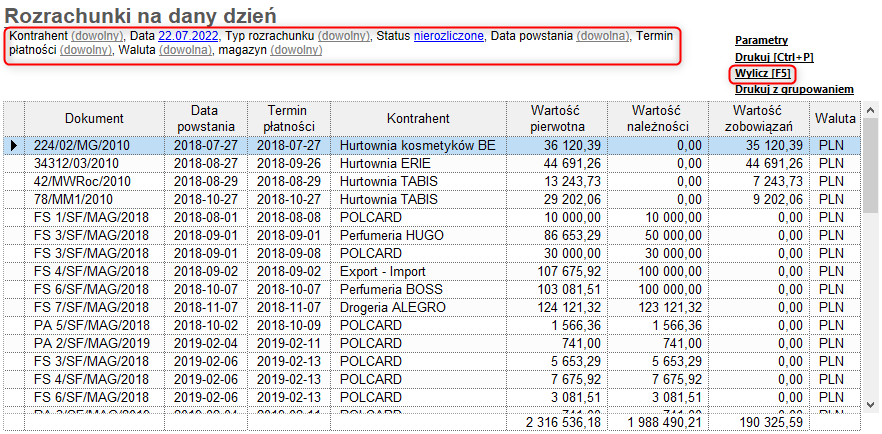Open the Parametry link
The image size is (882, 434).
tap(761, 40)
